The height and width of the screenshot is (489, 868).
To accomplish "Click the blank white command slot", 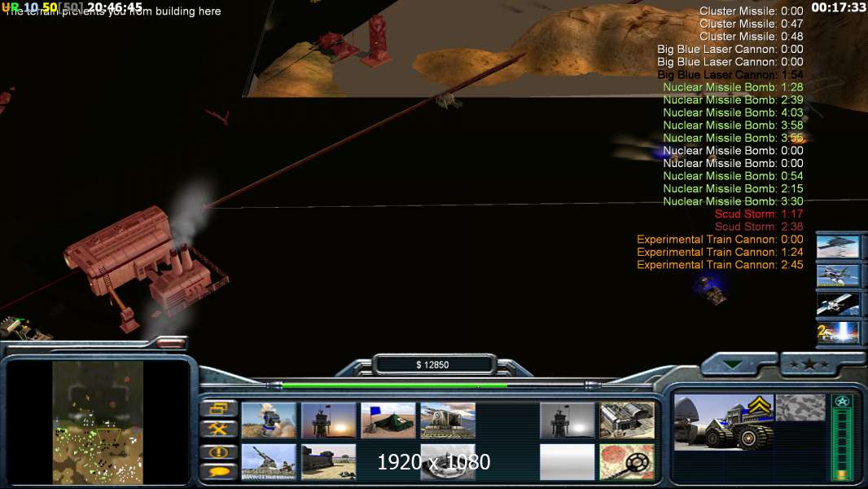I will [567, 461].
